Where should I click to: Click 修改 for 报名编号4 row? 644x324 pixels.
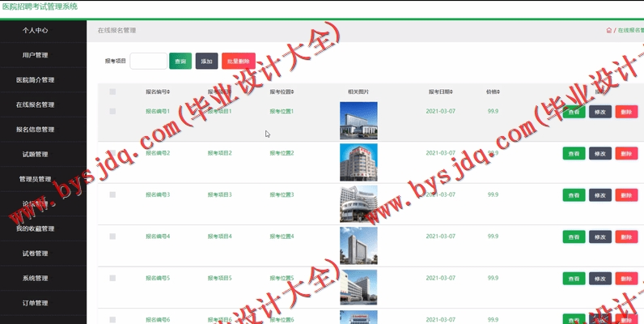tap(600, 237)
